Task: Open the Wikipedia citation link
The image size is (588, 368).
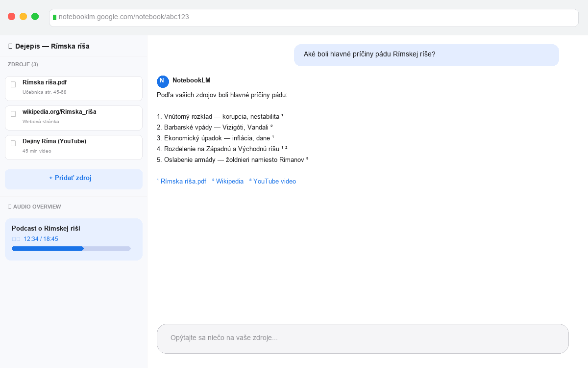Action: (227, 181)
